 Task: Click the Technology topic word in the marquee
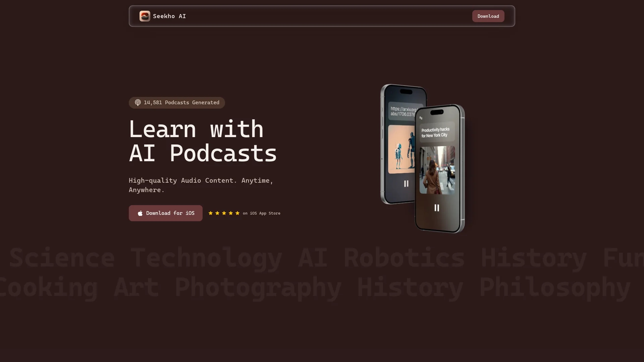coord(206,259)
